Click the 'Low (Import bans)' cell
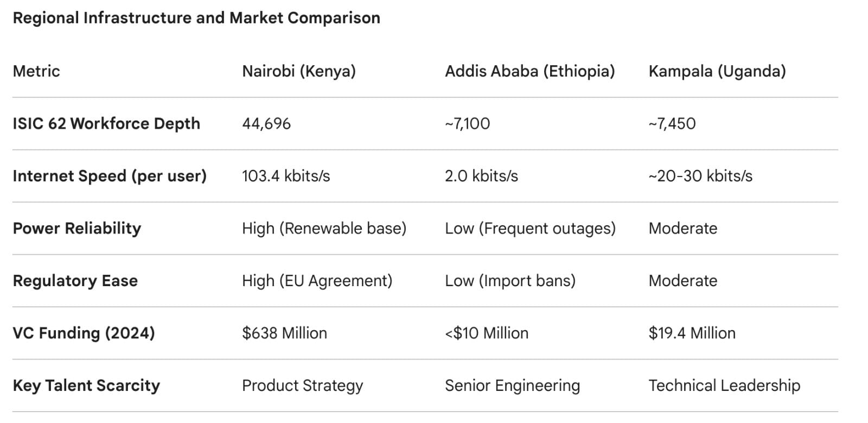The width and height of the screenshot is (868, 423). [x=510, y=281]
